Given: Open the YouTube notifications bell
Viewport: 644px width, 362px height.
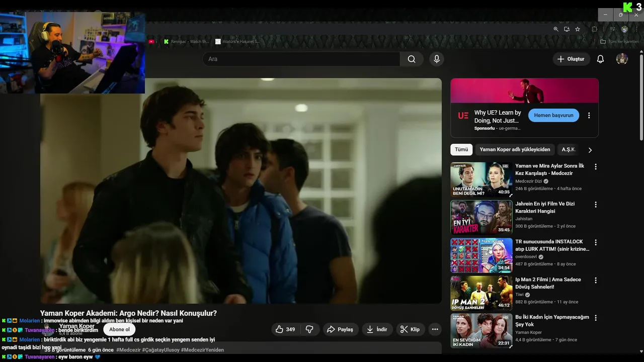Looking at the screenshot, I should pyautogui.click(x=600, y=59).
